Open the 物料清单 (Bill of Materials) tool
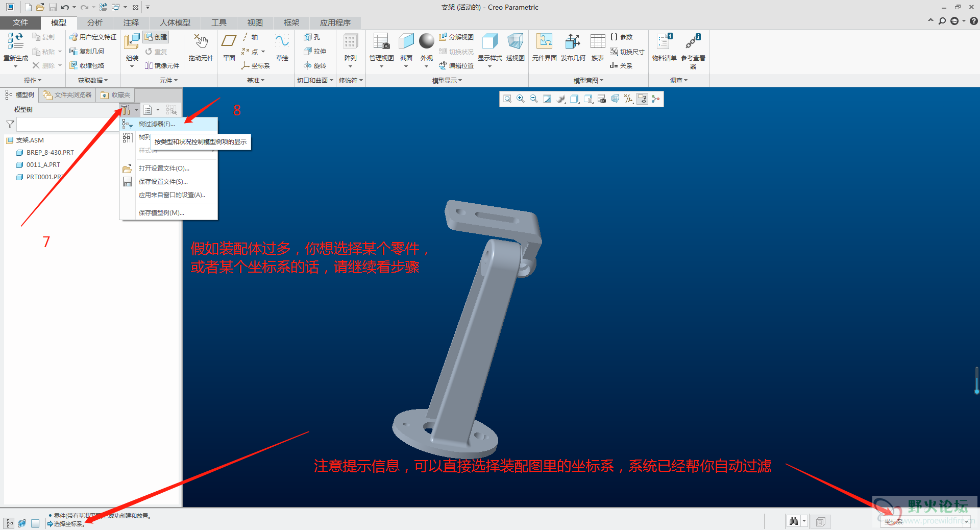Screen dimensions: 980x530 (x=664, y=47)
